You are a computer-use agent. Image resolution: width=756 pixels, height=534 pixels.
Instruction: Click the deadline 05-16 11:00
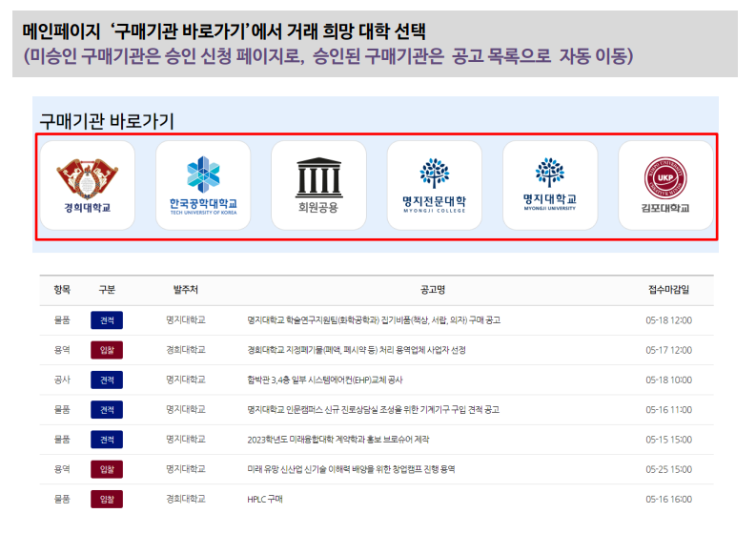668,410
